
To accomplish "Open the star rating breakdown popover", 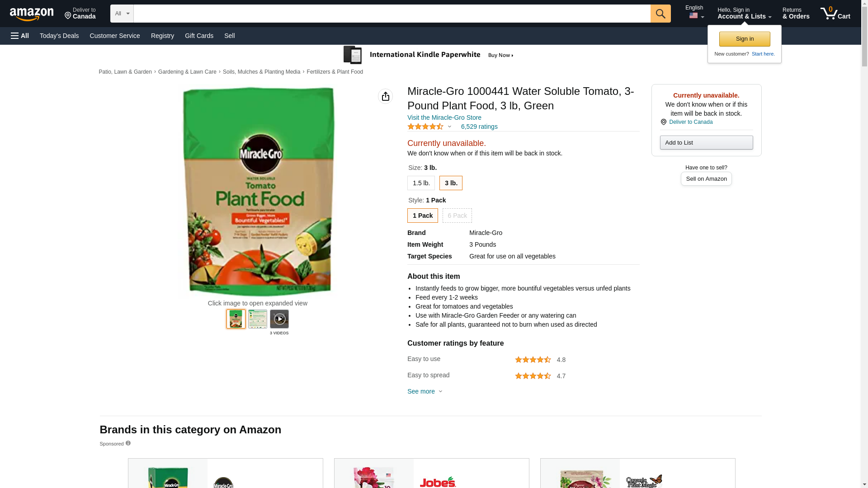I will click(429, 127).
